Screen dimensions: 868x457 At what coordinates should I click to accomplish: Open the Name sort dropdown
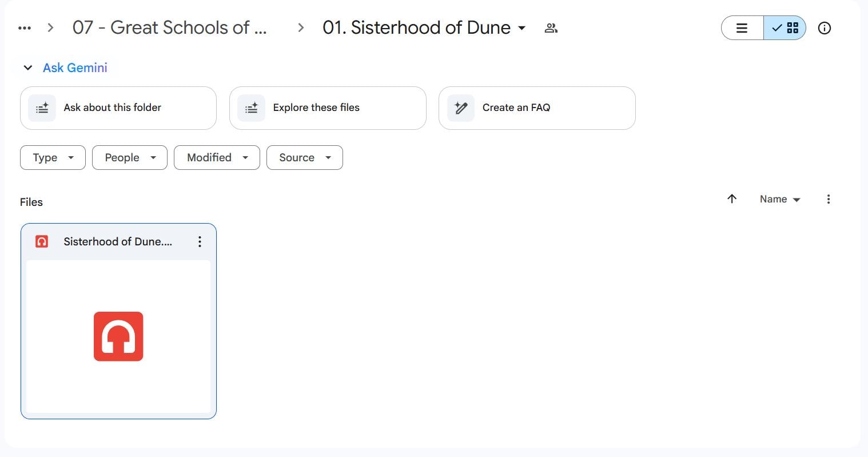[x=779, y=199]
